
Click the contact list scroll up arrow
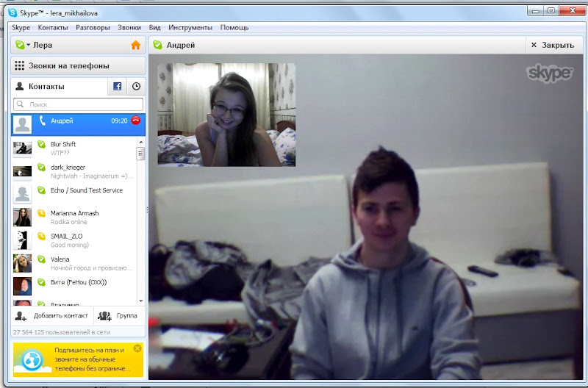(141, 142)
